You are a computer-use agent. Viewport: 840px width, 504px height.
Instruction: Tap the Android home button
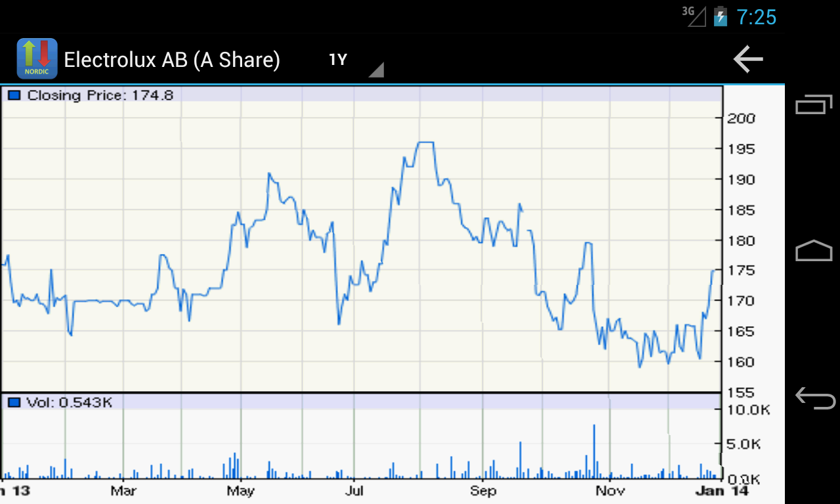[814, 251]
